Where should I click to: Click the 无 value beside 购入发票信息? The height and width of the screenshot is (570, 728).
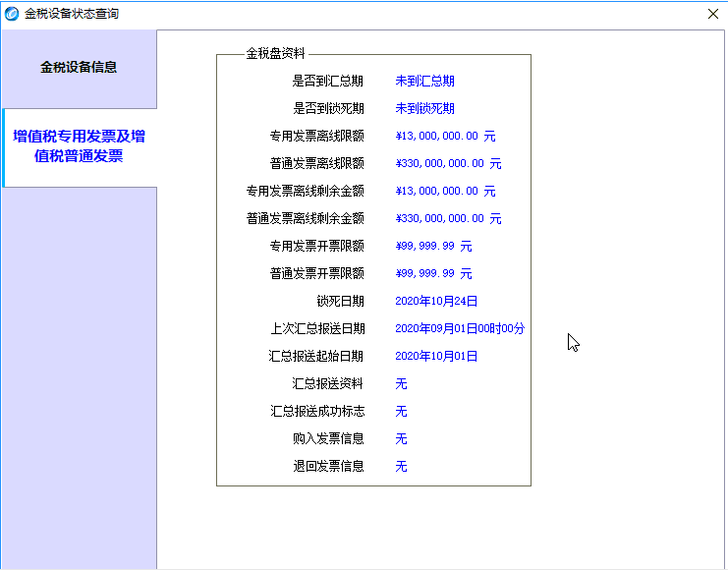(401, 438)
